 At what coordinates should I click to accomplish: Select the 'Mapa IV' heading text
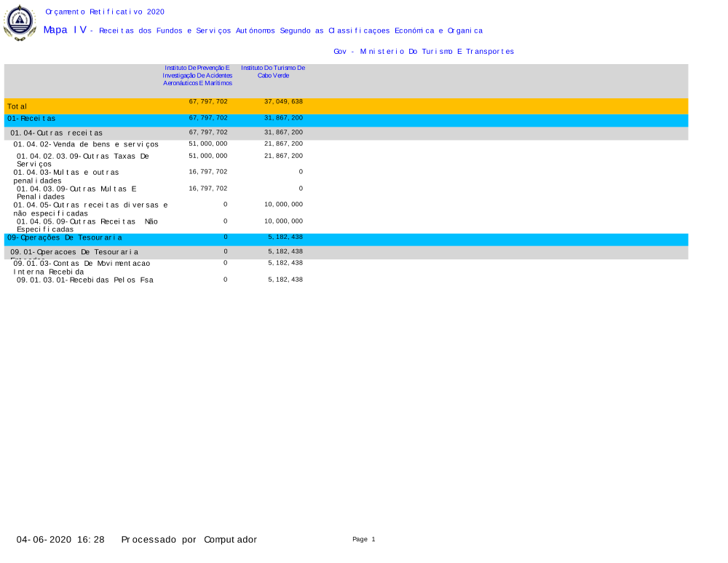[x=65, y=30]
